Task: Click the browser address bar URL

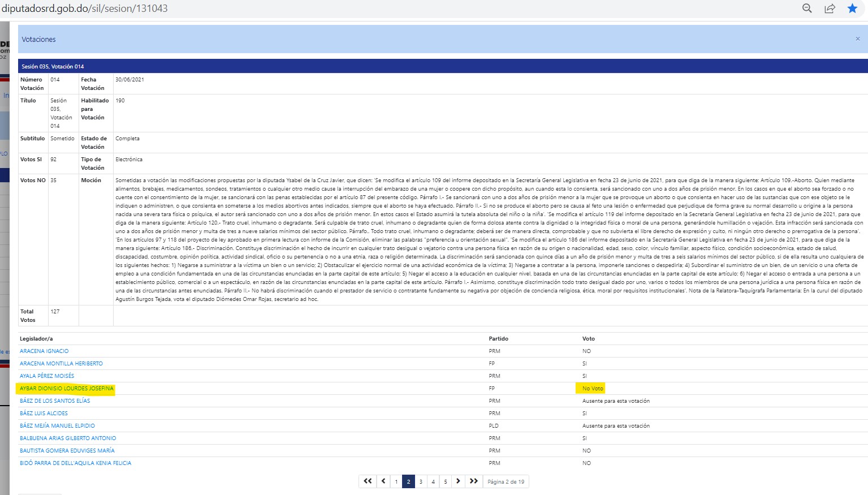Action: pos(85,8)
